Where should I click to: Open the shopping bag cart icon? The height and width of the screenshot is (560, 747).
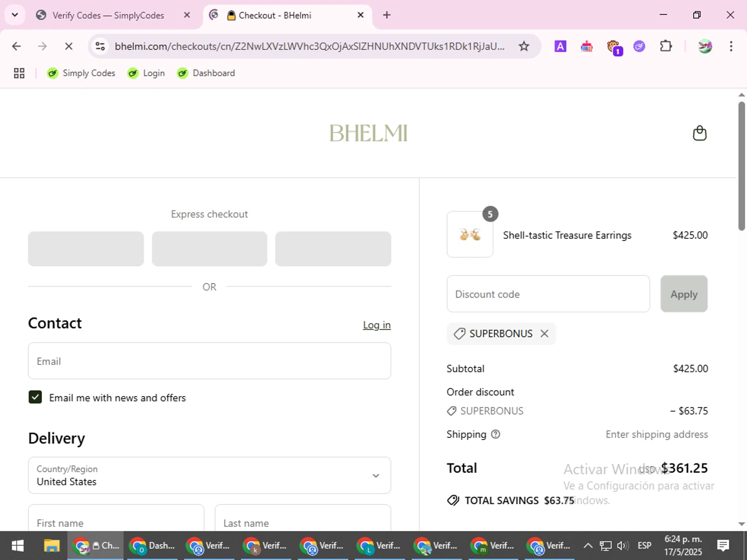click(x=700, y=133)
